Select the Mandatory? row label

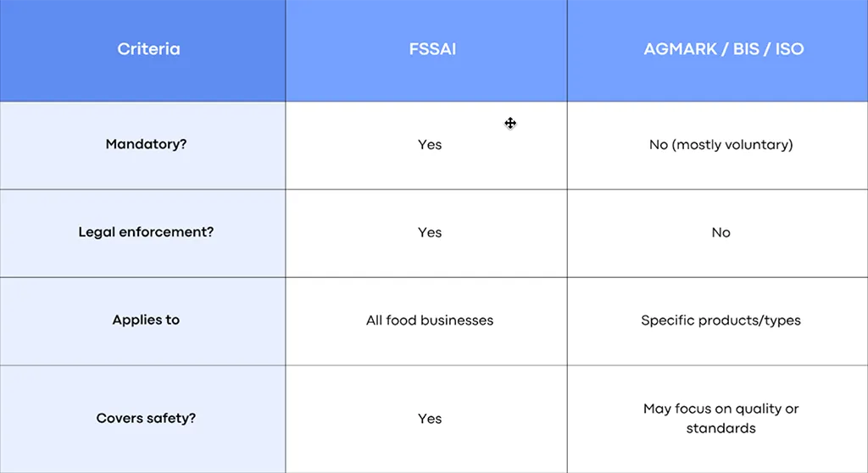[146, 144]
